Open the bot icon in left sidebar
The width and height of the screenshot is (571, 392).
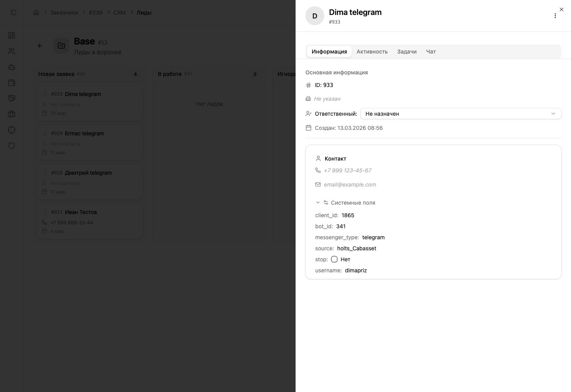coord(11,67)
